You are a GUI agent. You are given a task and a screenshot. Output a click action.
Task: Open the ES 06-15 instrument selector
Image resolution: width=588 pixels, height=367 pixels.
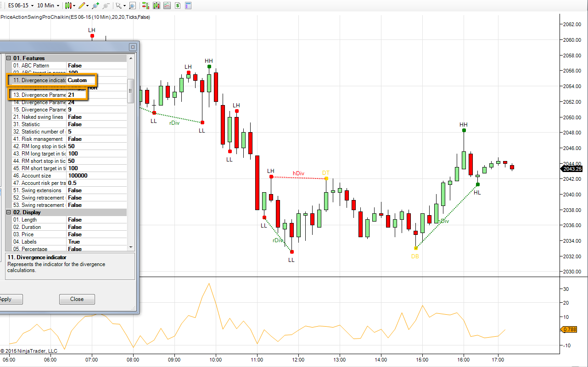pyautogui.click(x=21, y=6)
